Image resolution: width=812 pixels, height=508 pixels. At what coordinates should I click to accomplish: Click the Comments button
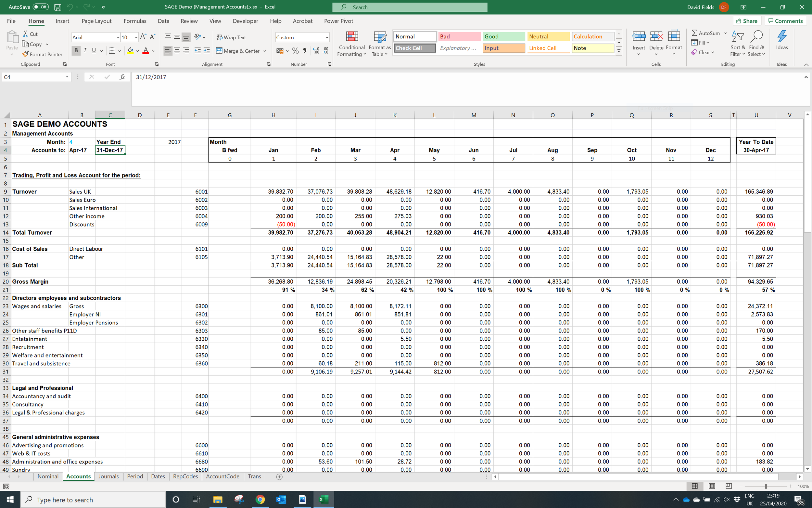785,21
